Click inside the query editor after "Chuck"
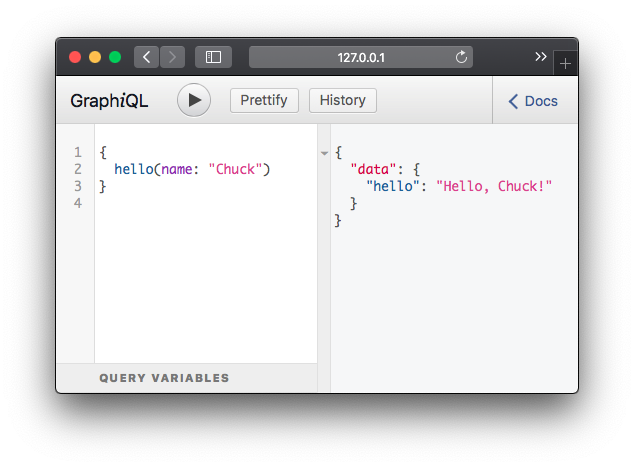 click(263, 169)
